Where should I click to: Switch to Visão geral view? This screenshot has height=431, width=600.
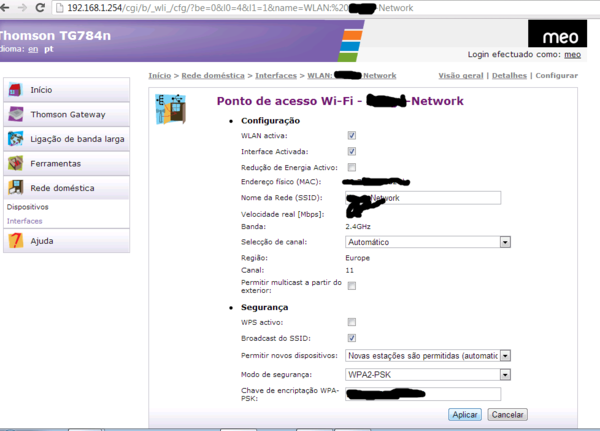tap(461, 76)
